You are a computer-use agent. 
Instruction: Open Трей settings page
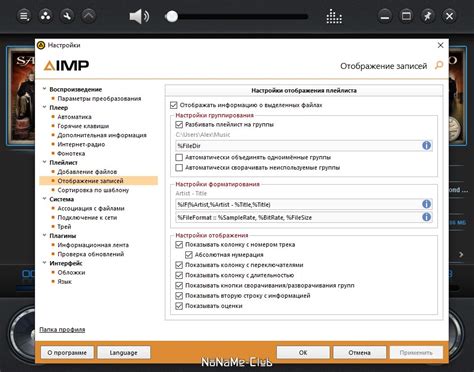[64, 227]
